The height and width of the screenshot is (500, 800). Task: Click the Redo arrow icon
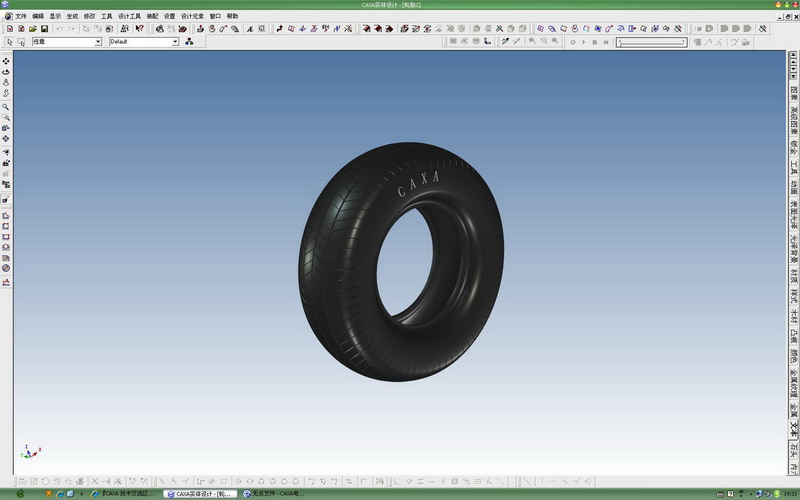(x=71, y=29)
